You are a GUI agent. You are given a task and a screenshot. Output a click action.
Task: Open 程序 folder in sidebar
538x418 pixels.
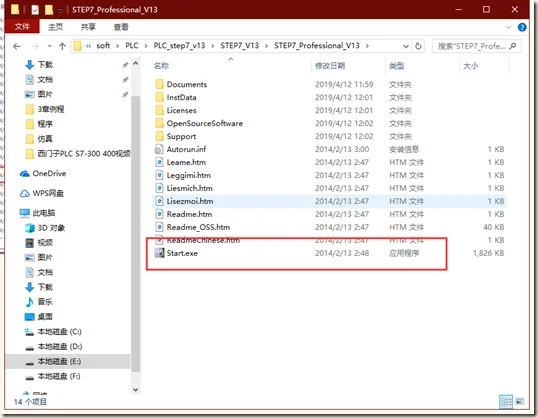coord(45,124)
